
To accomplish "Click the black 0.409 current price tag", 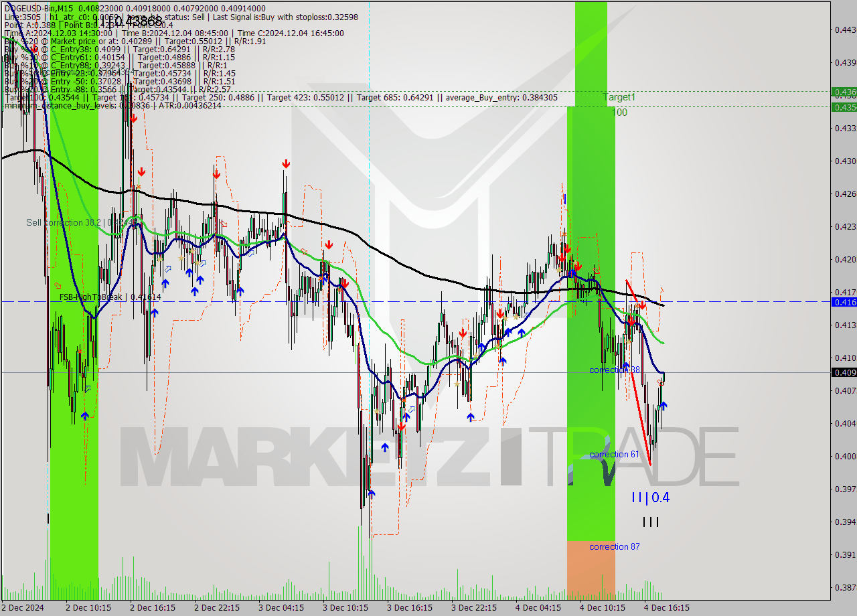I will coord(844,372).
